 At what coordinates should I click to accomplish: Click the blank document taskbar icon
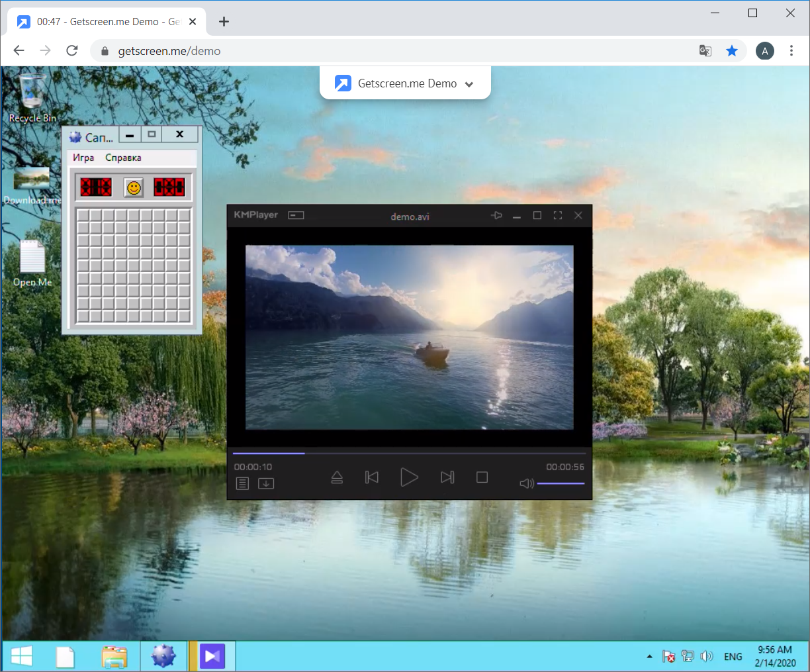click(x=65, y=657)
